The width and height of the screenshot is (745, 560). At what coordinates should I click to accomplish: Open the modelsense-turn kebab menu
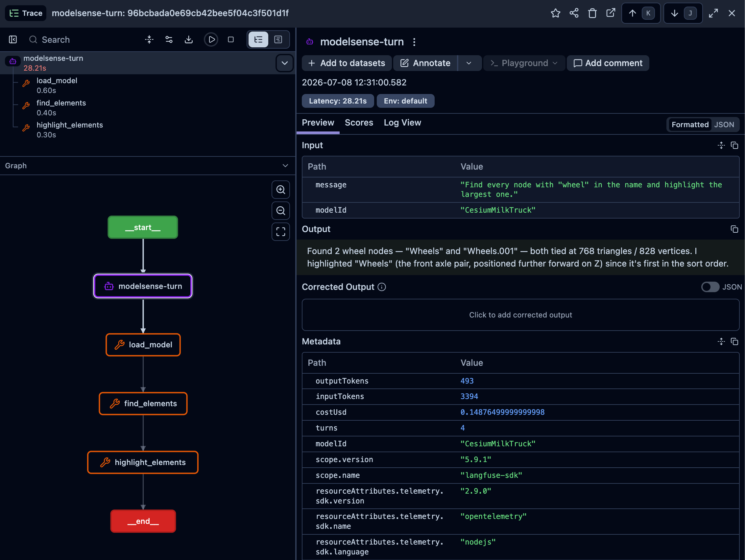coord(414,42)
